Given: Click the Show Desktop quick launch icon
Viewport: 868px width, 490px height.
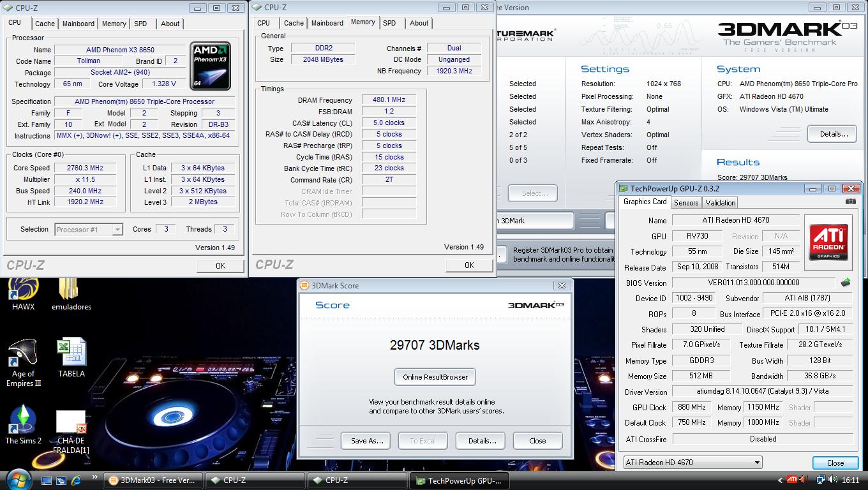Looking at the screenshot, I should 46,480.
